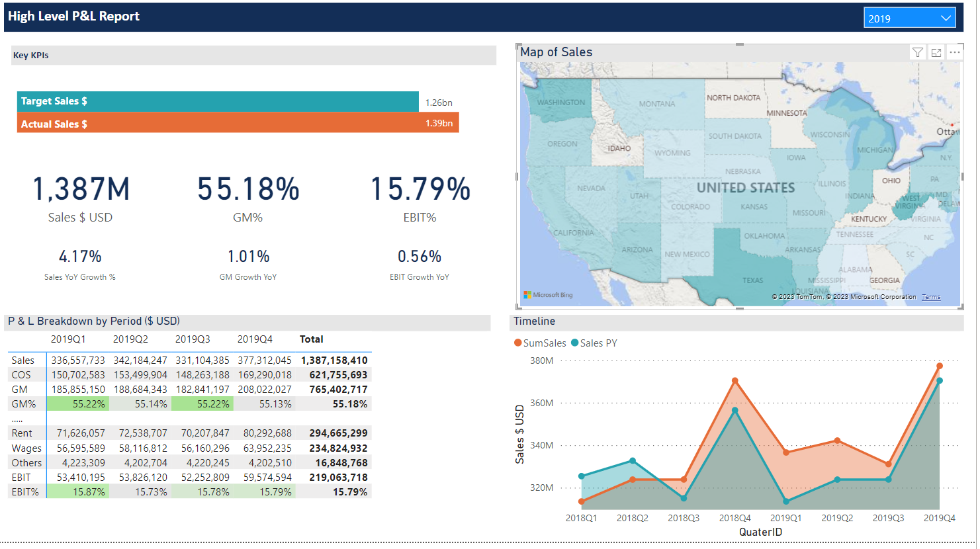This screenshot has height=549, width=980.
Task: Click the 0.56% EBIT Growth YoY value
Action: [420, 257]
